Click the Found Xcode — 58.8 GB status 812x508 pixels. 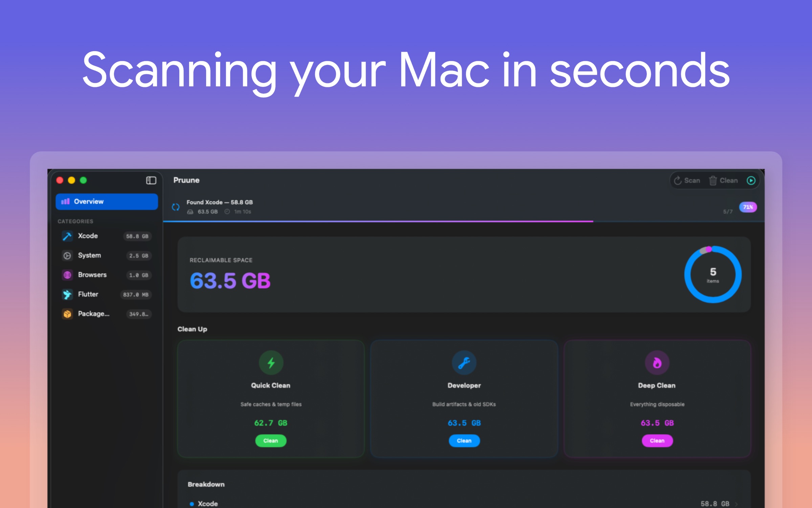click(220, 202)
